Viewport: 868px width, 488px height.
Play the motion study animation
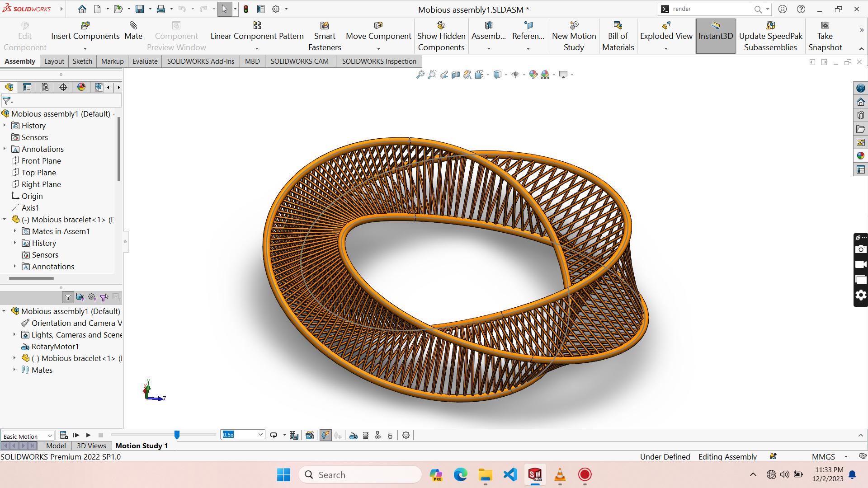tap(89, 435)
